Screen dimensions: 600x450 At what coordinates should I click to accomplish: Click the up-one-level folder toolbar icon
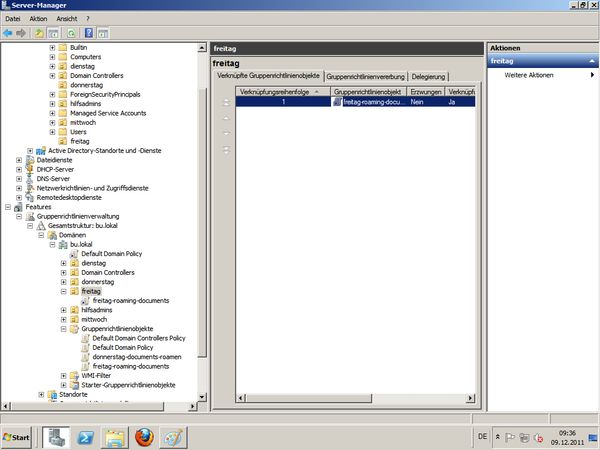pyautogui.click(x=39, y=33)
